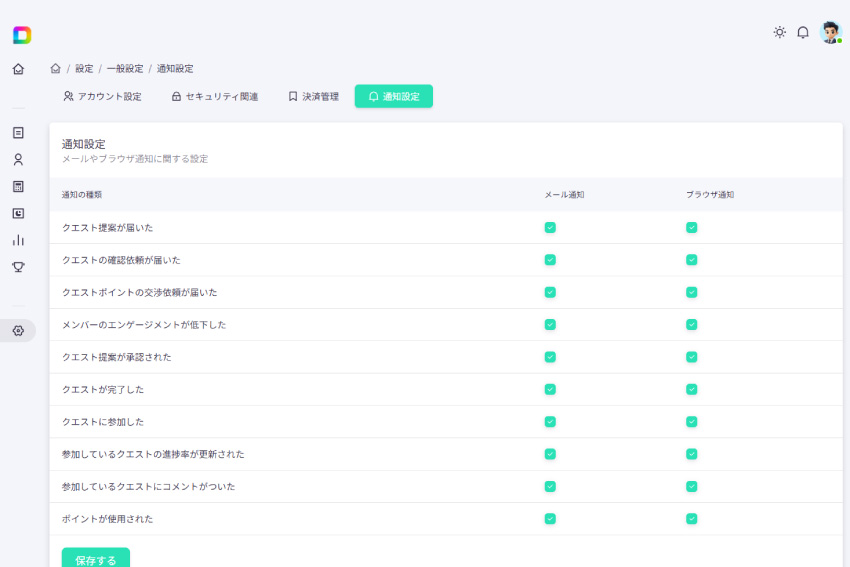Uncheck mail notification for クエスト提案が届いた
This screenshot has height=567, width=850.
(550, 227)
